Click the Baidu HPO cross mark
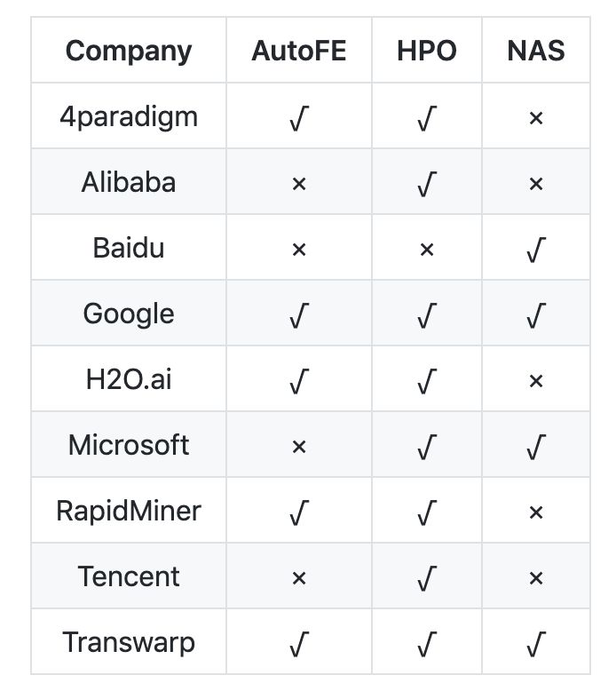616x691 pixels. (x=426, y=250)
